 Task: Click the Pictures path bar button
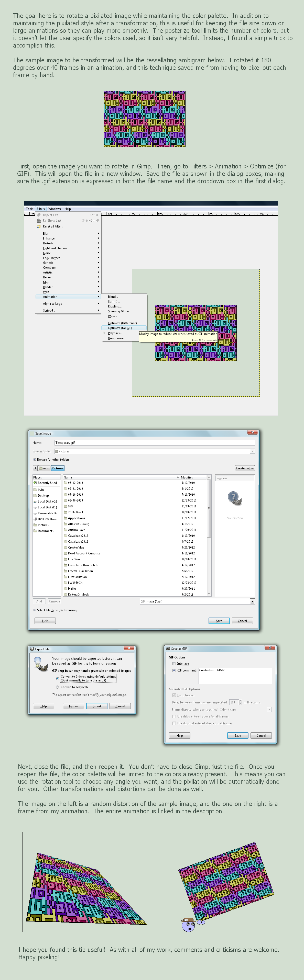[58, 468]
